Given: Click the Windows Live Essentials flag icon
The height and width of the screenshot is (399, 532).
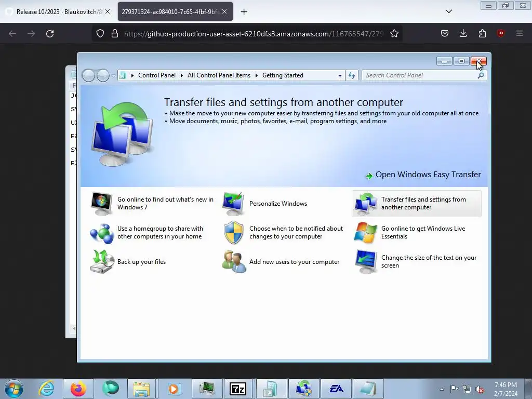Looking at the screenshot, I should (x=365, y=233).
